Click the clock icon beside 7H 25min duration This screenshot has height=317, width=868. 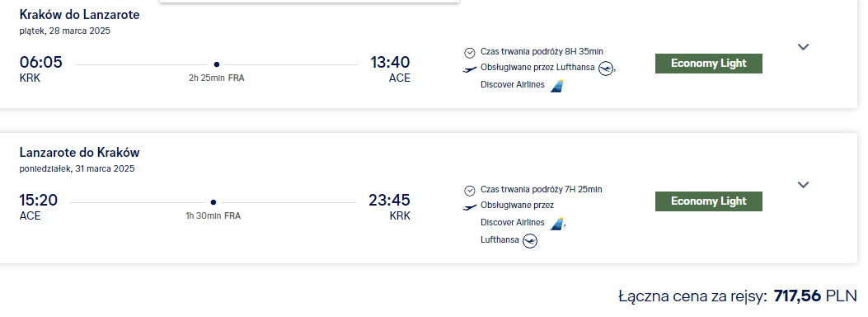pyautogui.click(x=469, y=191)
